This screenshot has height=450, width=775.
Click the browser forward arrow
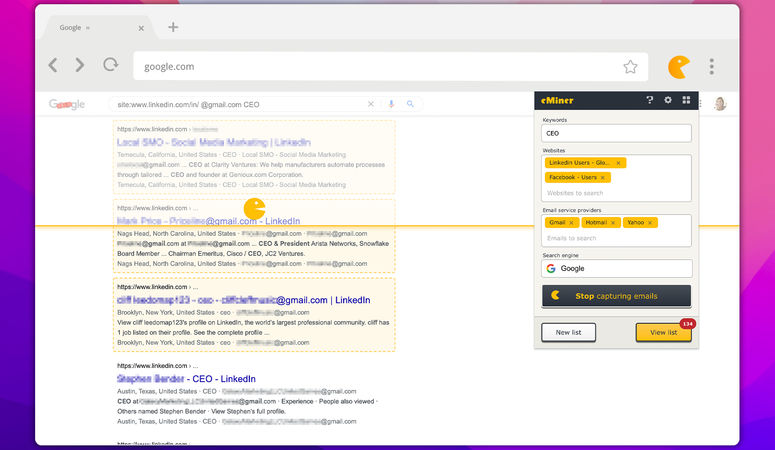pyautogui.click(x=80, y=65)
